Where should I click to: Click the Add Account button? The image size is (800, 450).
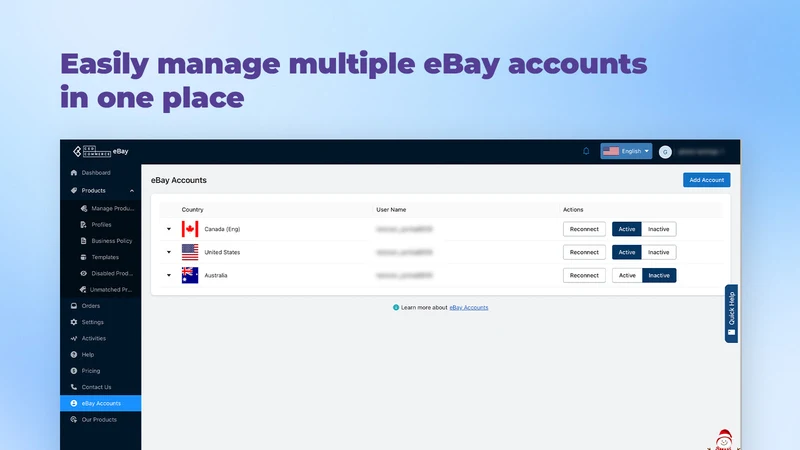click(x=707, y=180)
